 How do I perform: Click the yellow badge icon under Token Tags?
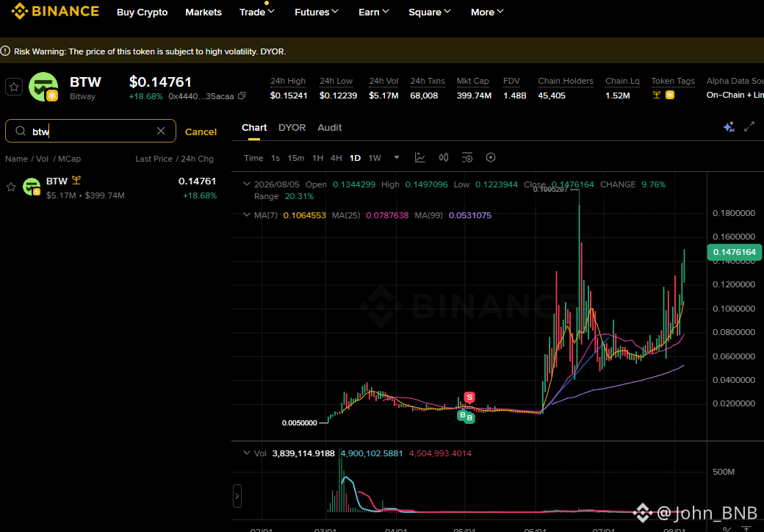(x=670, y=95)
